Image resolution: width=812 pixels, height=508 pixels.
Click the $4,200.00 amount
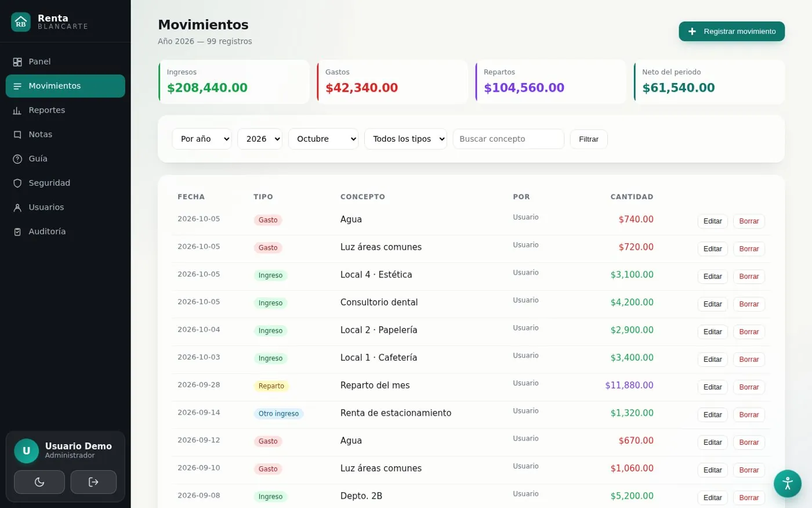pyautogui.click(x=632, y=302)
